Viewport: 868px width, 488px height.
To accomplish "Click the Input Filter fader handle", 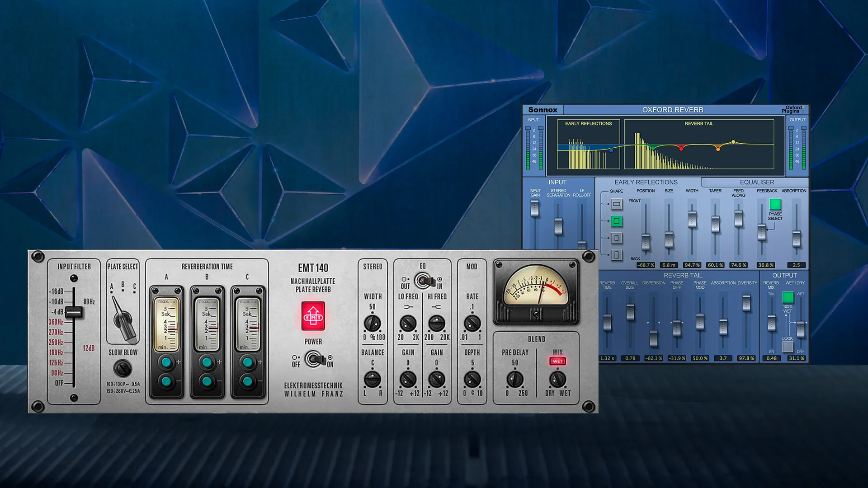I will click(x=74, y=312).
